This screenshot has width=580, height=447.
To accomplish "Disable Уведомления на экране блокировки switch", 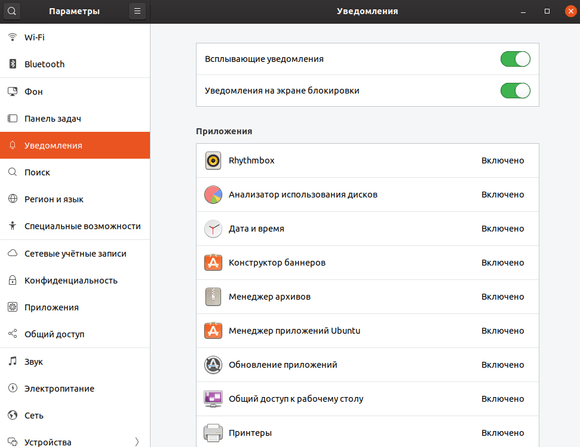I will coord(515,91).
